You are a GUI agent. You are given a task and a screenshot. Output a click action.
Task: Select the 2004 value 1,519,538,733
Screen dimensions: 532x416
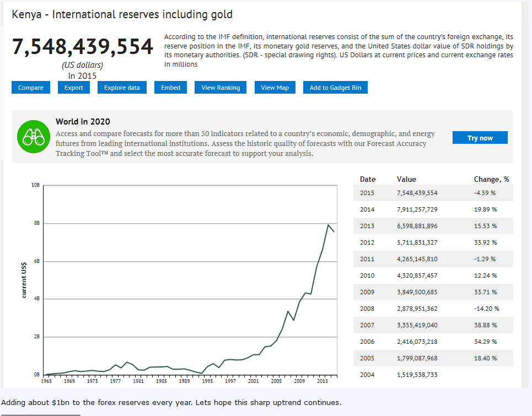point(417,375)
